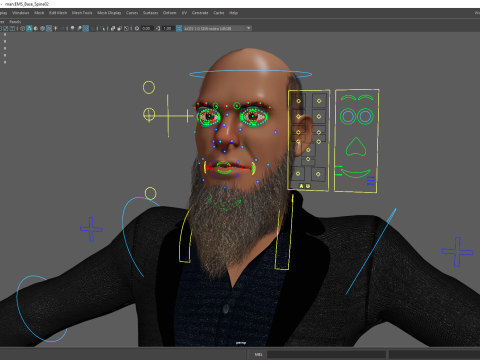Toggle depth of field icon
Screen dimensions: 480x360
pyautogui.click(x=92, y=28)
